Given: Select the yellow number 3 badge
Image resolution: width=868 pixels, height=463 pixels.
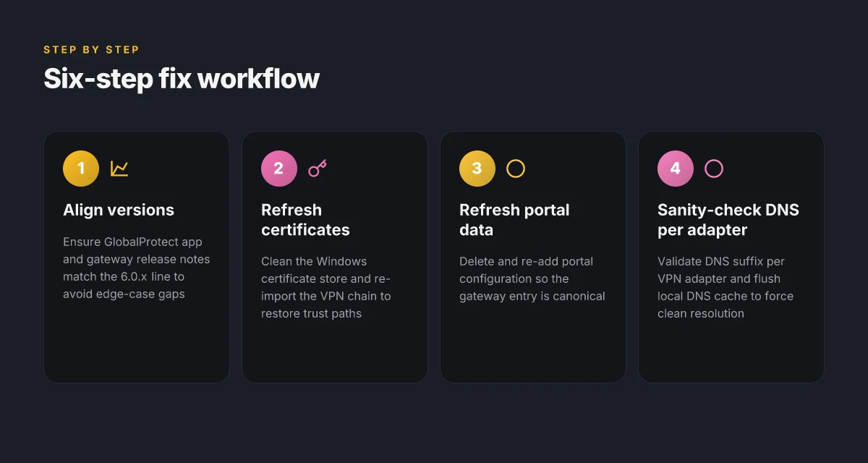Looking at the screenshot, I should tap(477, 169).
